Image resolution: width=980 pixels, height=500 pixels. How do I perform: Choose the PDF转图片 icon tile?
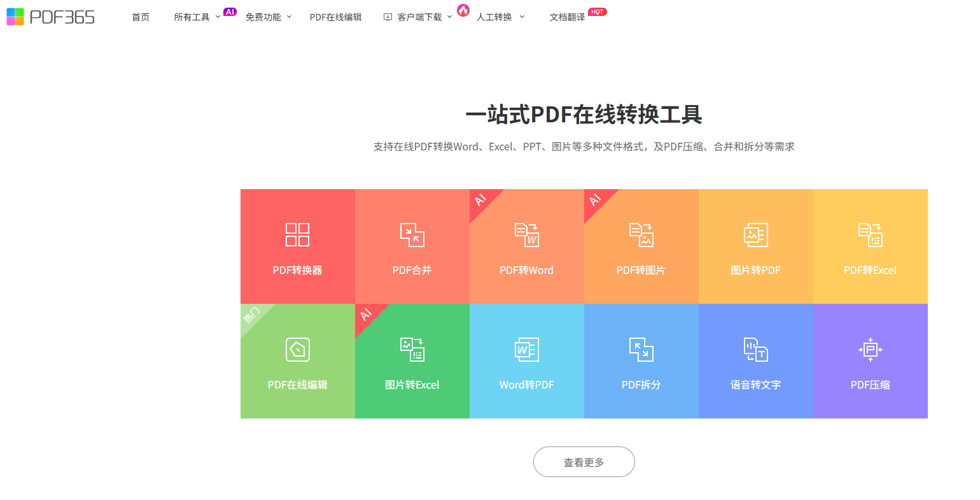click(641, 234)
